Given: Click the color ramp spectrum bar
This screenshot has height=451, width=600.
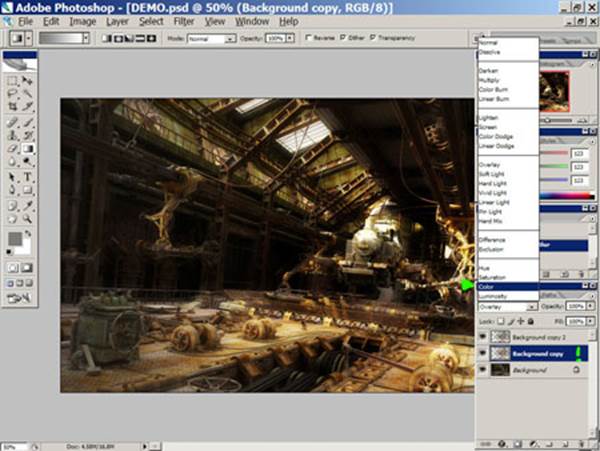Looking at the screenshot, I should [x=567, y=196].
